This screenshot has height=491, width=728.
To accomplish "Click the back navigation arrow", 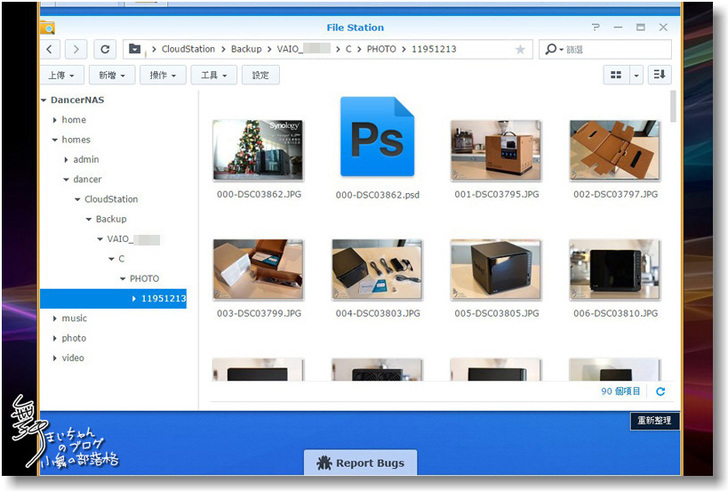I will click(x=49, y=49).
